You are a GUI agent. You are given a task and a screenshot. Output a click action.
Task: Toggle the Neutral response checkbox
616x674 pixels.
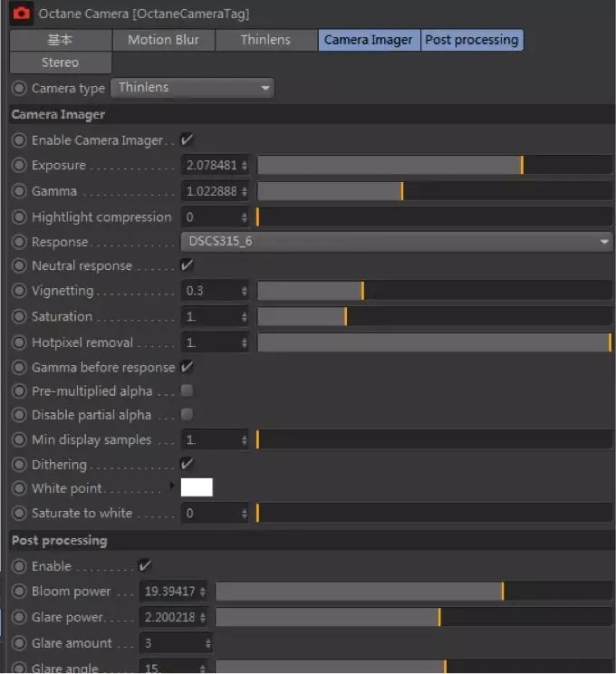point(187,266)
